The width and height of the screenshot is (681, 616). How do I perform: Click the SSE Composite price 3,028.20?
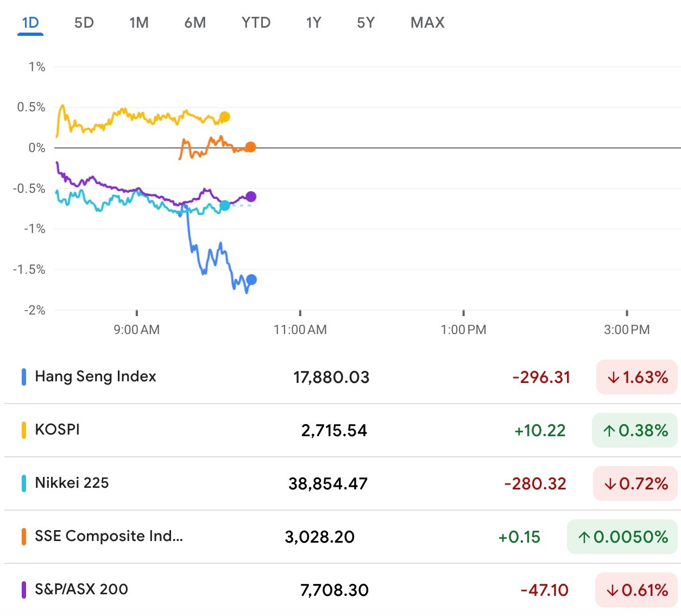click(x=320, y=537)
